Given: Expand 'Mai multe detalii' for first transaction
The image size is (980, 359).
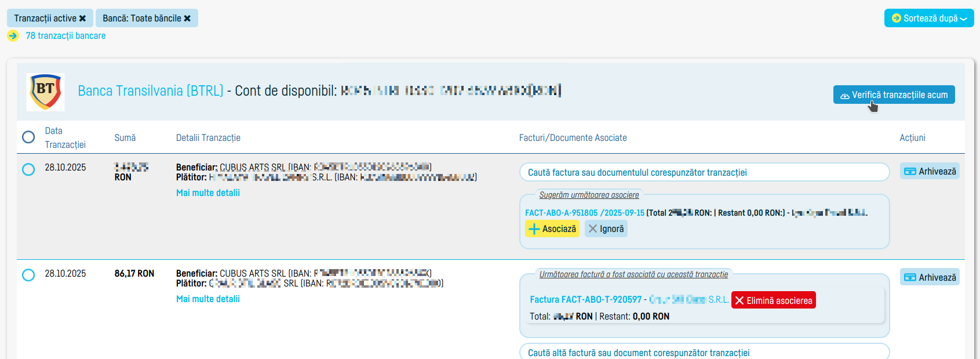Looking at the screenshot, I should point(207,193).
